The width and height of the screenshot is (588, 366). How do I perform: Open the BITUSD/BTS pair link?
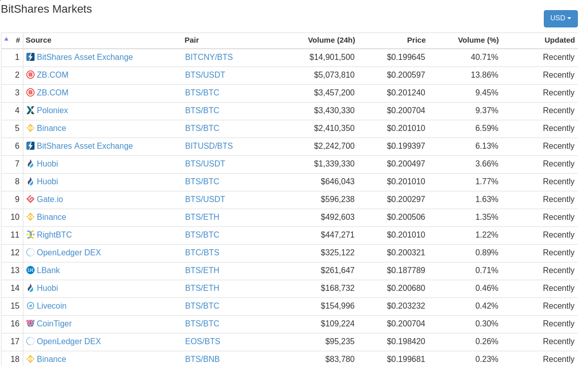[x=209, y=146]
